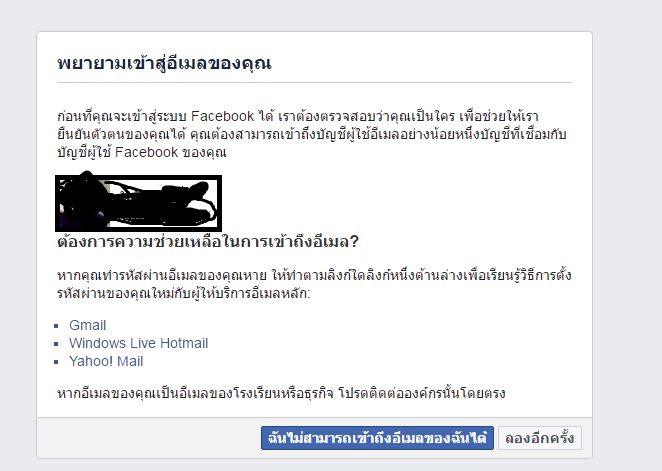The width and height of the screenshot is (662, 471).
Task: Click the subheading ต้องการความช่วยเหลือในการเข้าถึงอีเมล?
Action: click(x=208, y=241)
